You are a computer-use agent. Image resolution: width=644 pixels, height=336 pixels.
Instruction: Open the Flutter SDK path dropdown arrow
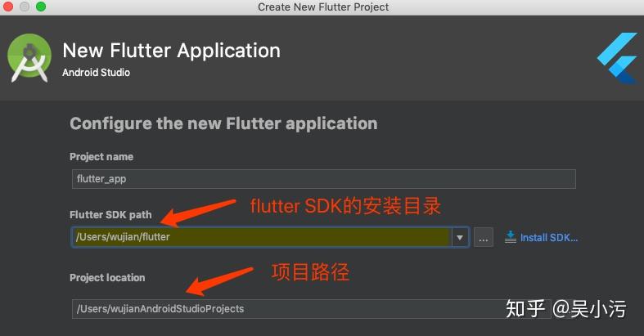click(460, 237)
